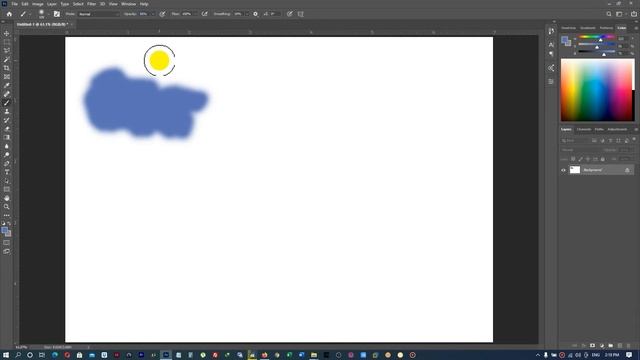Open smoothing options gear icon
The width and height of the screenshot is (640, 360).
(256, 14)
